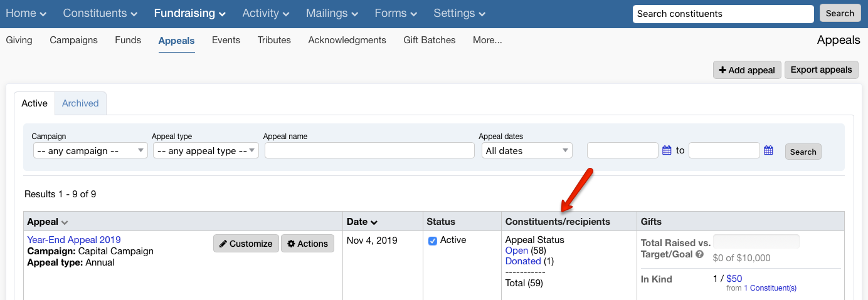The image size is (868, 300).
Task: Click the filter panel Search button
Action: [803, 152]
